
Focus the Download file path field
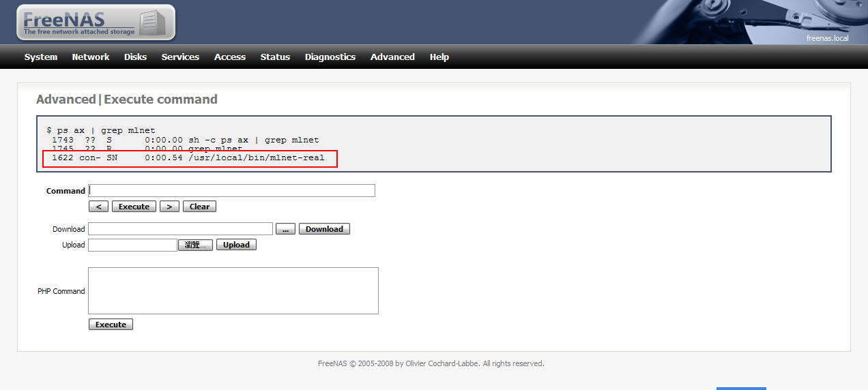tap(180, 229)
